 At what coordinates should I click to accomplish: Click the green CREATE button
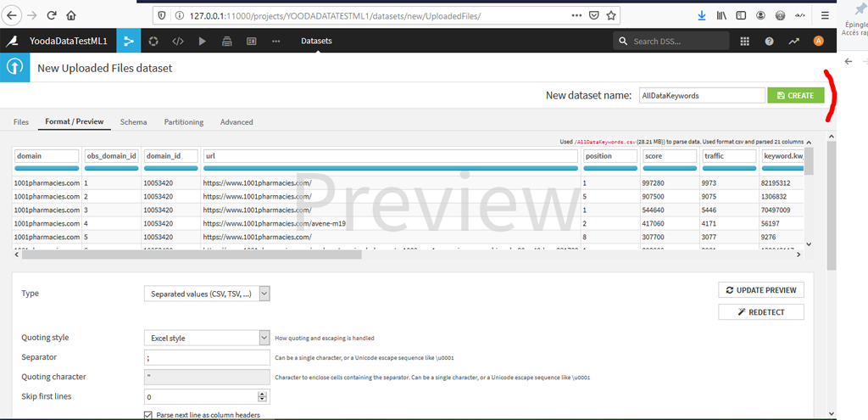[795, 95]
